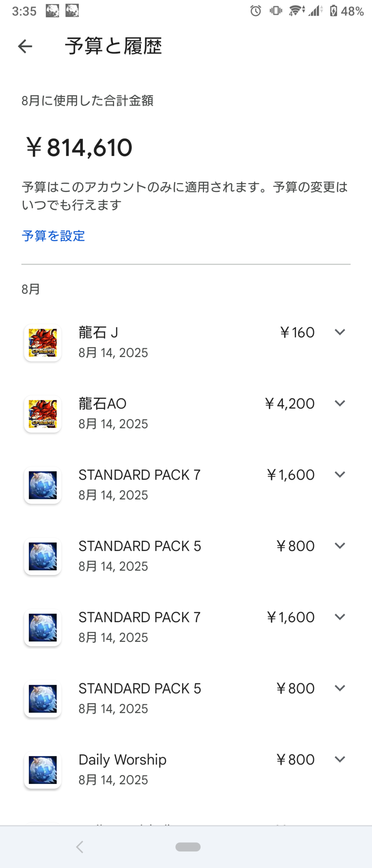The height and width of the screenshot is (868, 372).
Task: Tap the system navigation back chevron
Action: (x=80, y=847)
